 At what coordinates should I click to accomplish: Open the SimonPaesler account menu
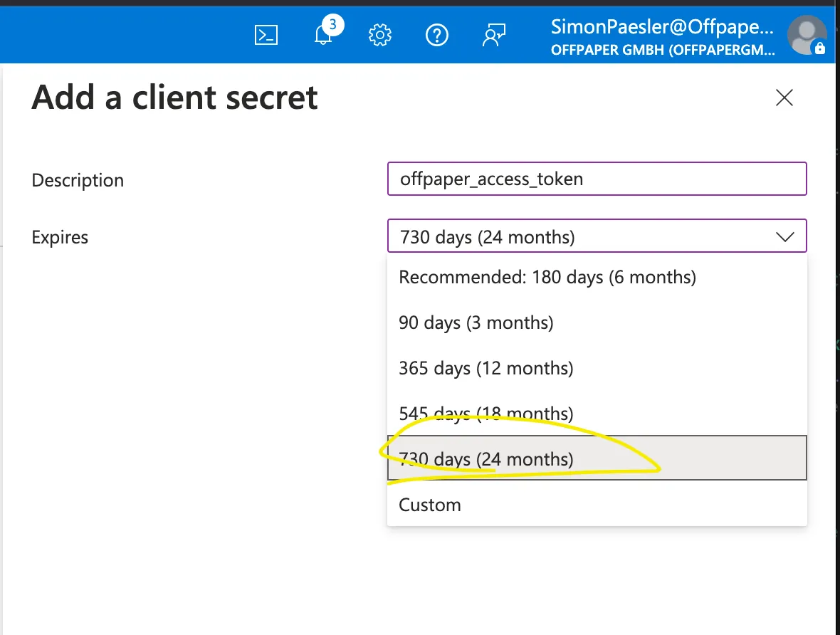(x=663, y=27)
